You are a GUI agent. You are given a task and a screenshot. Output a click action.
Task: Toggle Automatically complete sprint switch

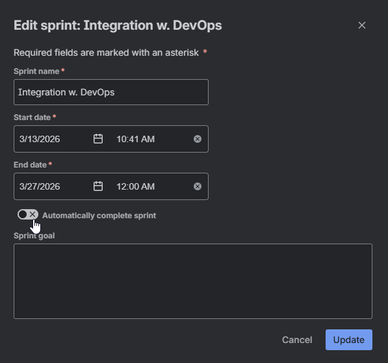28,215
